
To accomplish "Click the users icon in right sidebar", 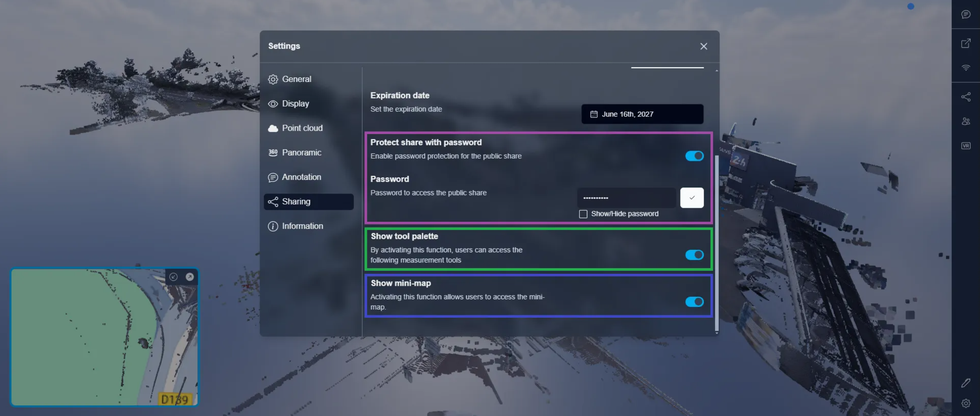I will pos(966,121).
